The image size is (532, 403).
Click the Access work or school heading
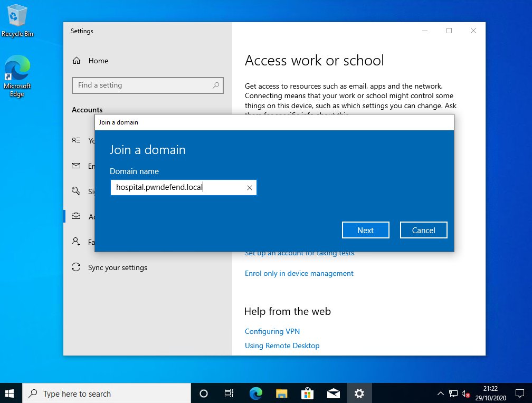(x=314, y=60)
